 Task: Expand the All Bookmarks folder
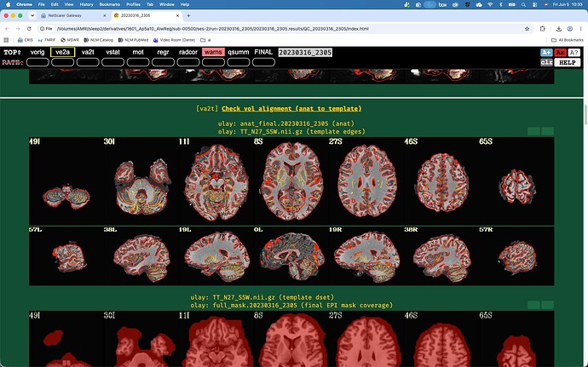[x=567, y=40]
